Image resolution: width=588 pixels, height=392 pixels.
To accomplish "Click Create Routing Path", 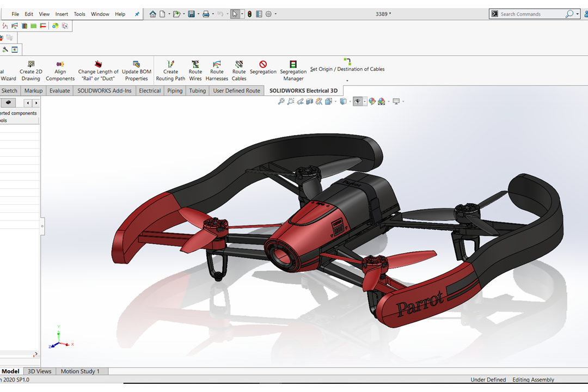I will tap(170, 71).
